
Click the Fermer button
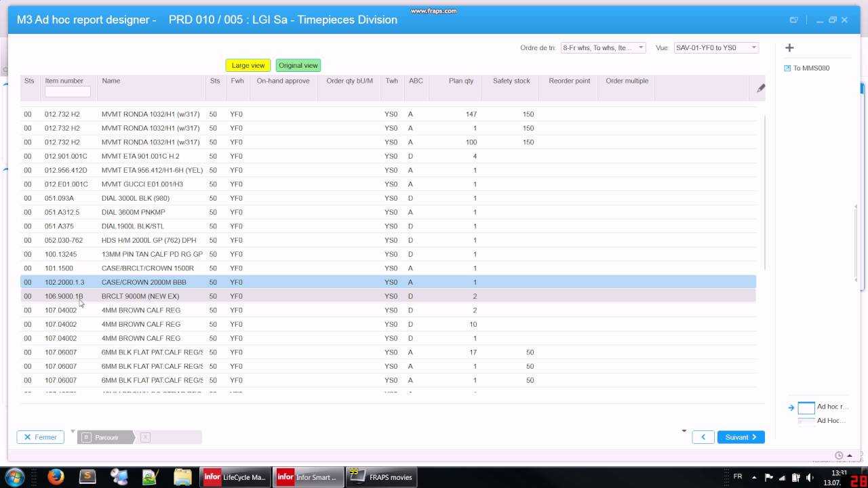(x=40, y=437)
